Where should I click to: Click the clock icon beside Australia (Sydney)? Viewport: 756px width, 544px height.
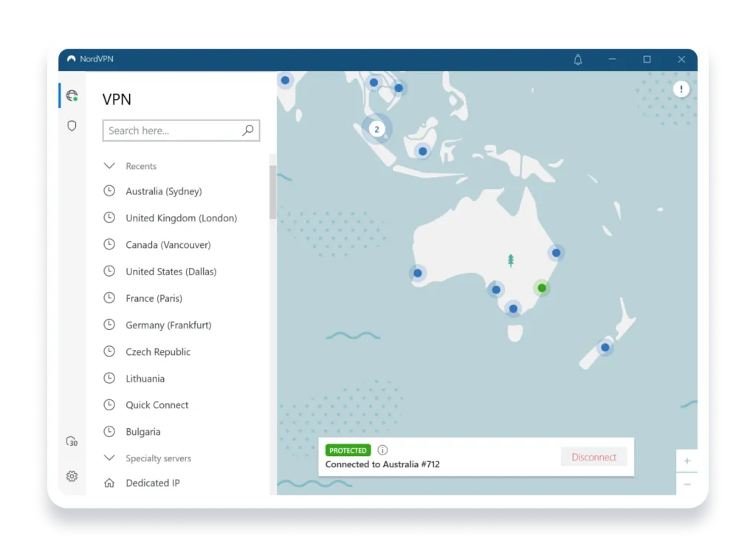[109, 191]
